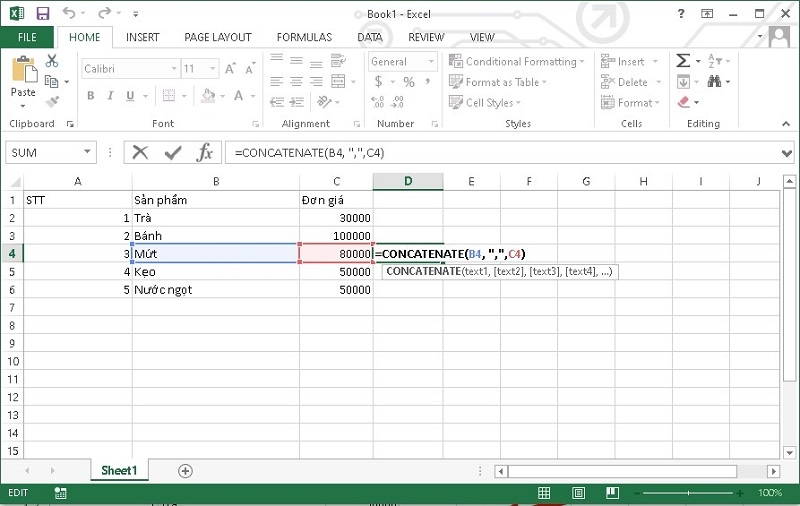Add a new sheet with the plus icon
This screenshot has height=506, width=800.
185,470
